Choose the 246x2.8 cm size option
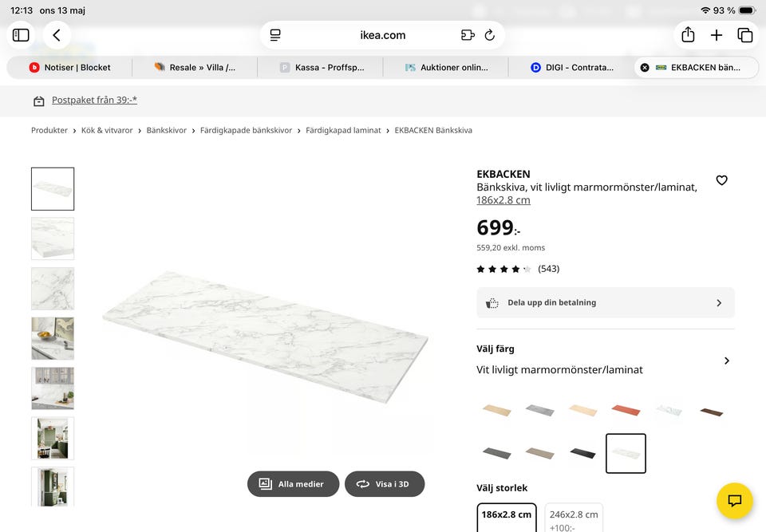Image resolution: width=766 pixels, height=532 pixels. (x=574, y=518)
